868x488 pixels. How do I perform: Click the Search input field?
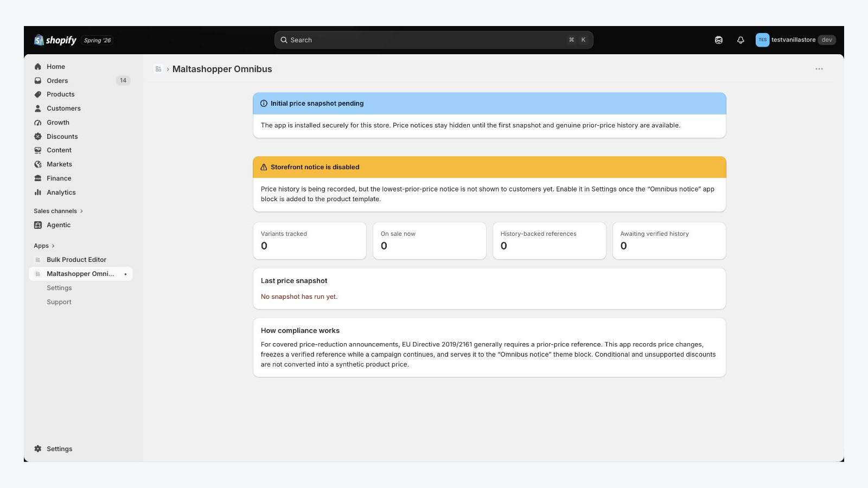pos(434,40)
